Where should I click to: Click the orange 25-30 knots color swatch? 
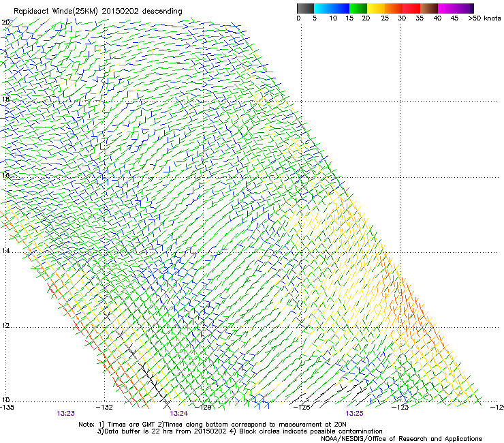[394, 8]
